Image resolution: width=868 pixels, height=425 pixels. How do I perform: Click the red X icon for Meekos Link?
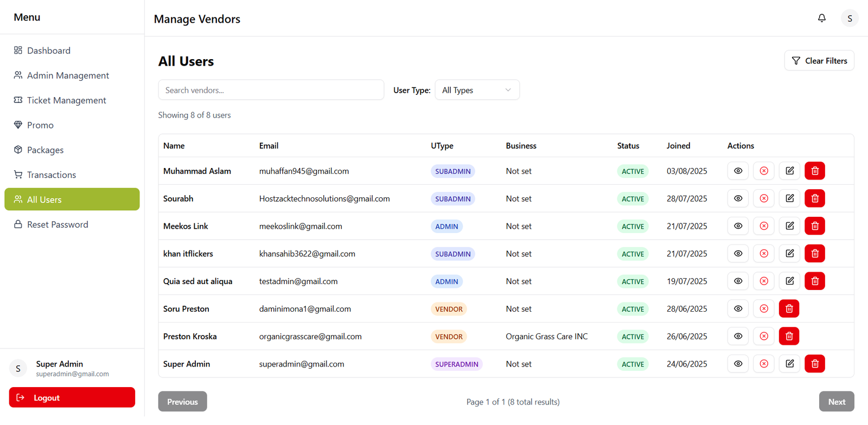point(764,226)
